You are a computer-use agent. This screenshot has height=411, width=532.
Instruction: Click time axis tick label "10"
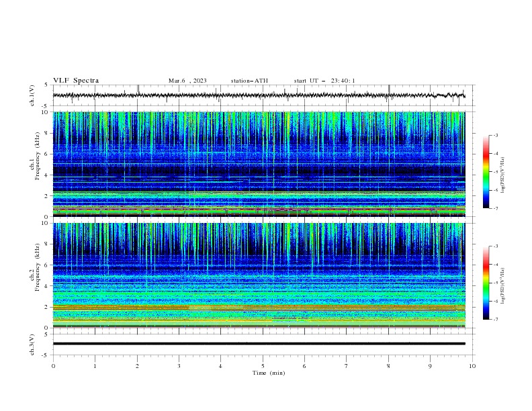[472, 366]
